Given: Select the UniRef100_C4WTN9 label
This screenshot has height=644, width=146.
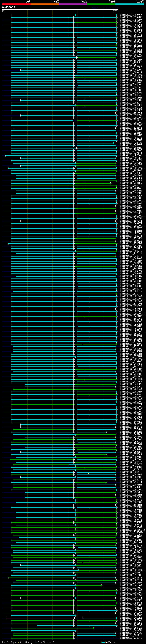Looking at the screenshot, I should point(131,316).
